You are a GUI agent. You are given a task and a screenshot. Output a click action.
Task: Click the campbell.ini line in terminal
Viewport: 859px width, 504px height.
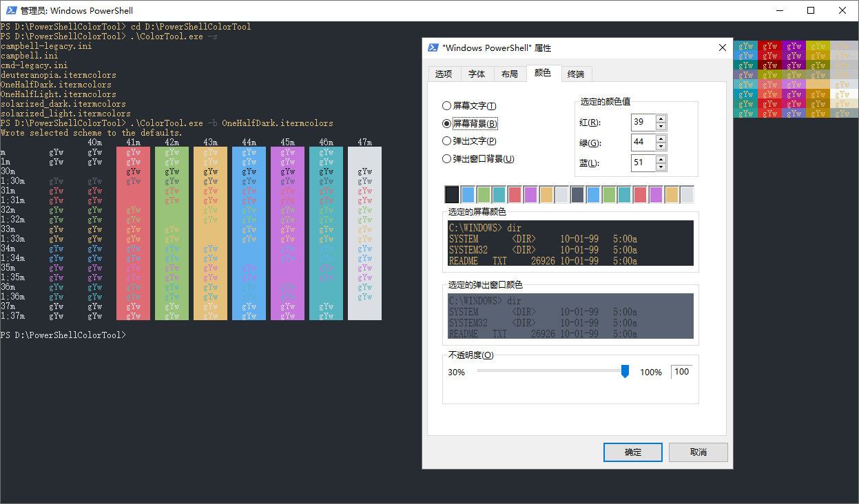(x=30, y=56)
